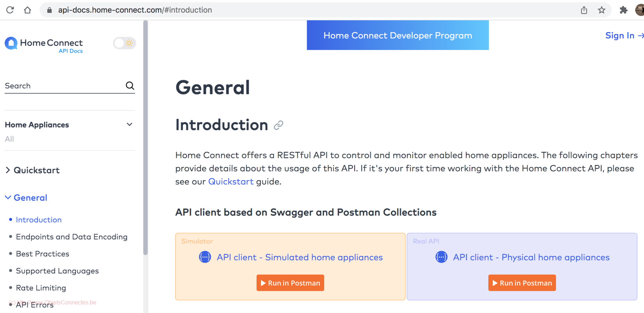The image size is (644, 313).
Task: Click the icon beside Simulated home appliances
Action: [205, 257]
